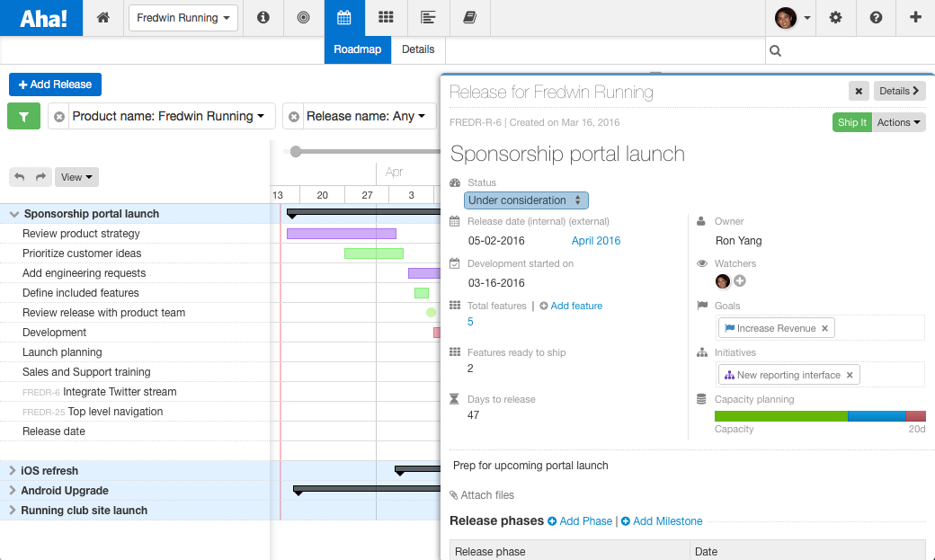The width and height of the screenshot is (935, 560).
Task: Open the settings gear icon in top bar
Action: [x=835, y=17]
